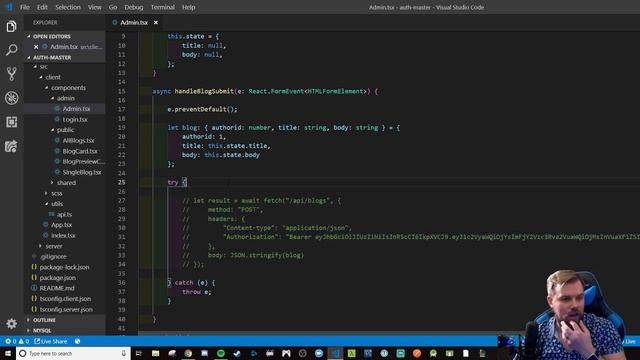Image resolution: width=640 pixels, height=360 pixels.
Task: Click the taskbar microphone icon
Action: coord(124,353)
